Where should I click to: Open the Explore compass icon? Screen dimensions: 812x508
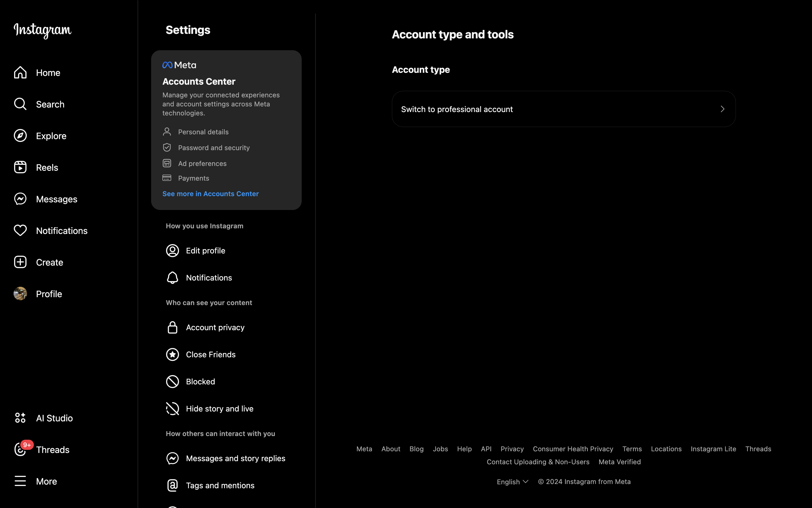click(20, 136)
